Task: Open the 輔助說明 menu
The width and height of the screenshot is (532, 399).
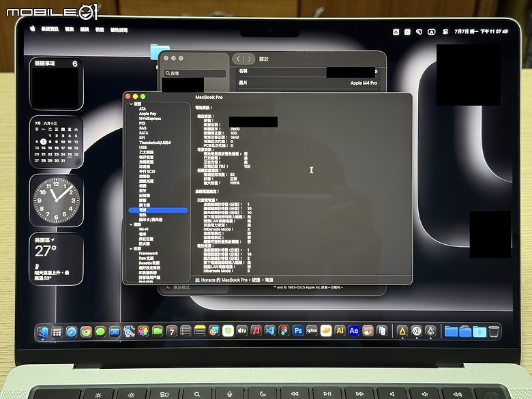Action: click(x=119, y=30)
